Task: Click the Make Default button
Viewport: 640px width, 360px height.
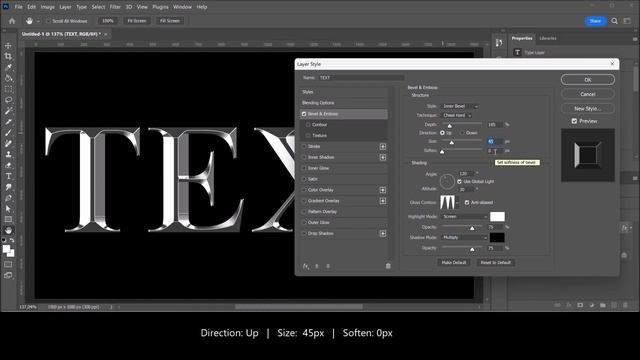Action: click(453, 262)
